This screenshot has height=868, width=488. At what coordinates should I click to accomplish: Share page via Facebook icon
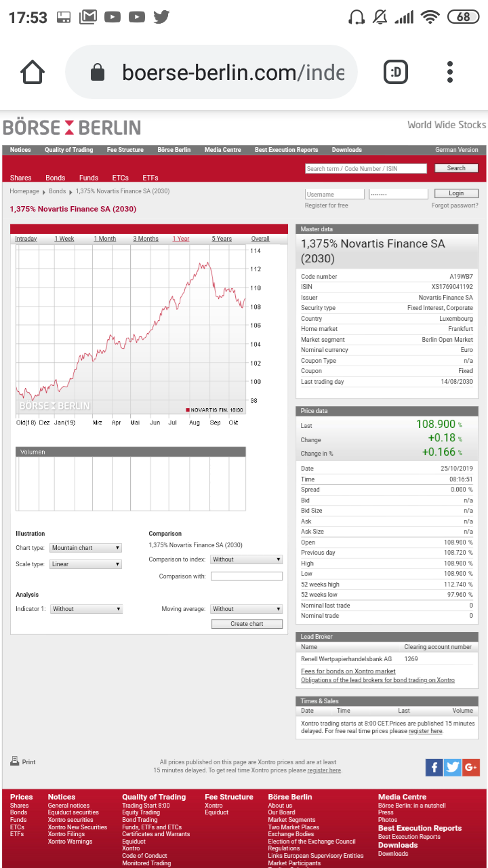(x=434, y=768)
